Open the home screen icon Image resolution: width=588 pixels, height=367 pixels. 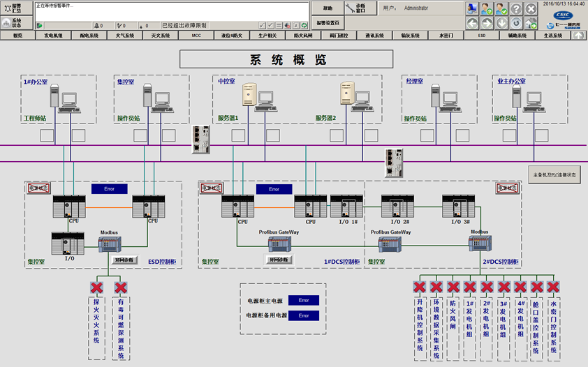[x=532, y=23]
